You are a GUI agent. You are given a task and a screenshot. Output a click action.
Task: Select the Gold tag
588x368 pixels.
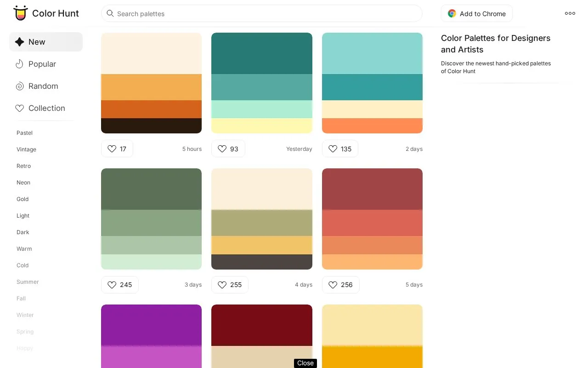(x=23, y=199)
